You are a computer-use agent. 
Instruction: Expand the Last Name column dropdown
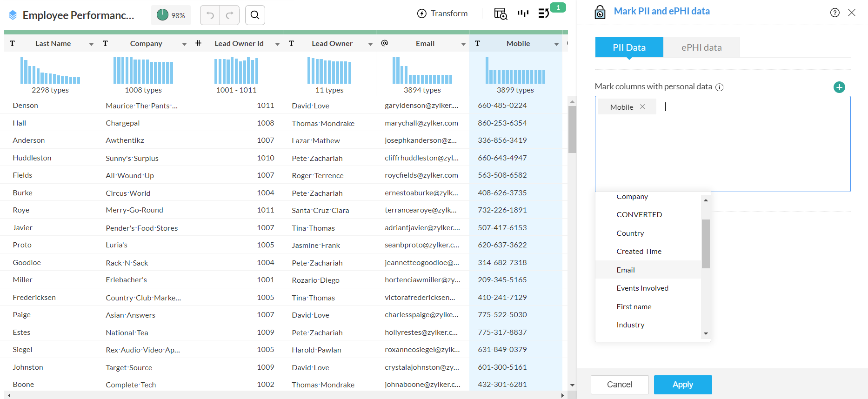pos(91,44)
